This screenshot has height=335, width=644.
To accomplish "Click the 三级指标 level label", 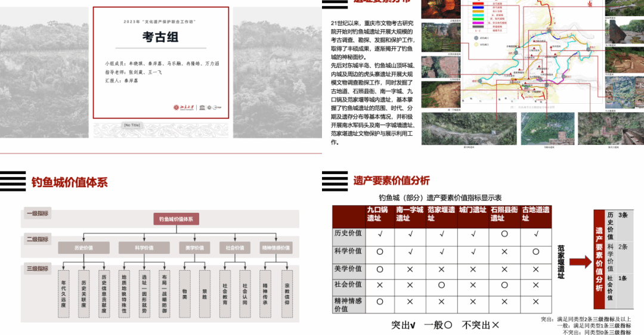I will 37,268.
